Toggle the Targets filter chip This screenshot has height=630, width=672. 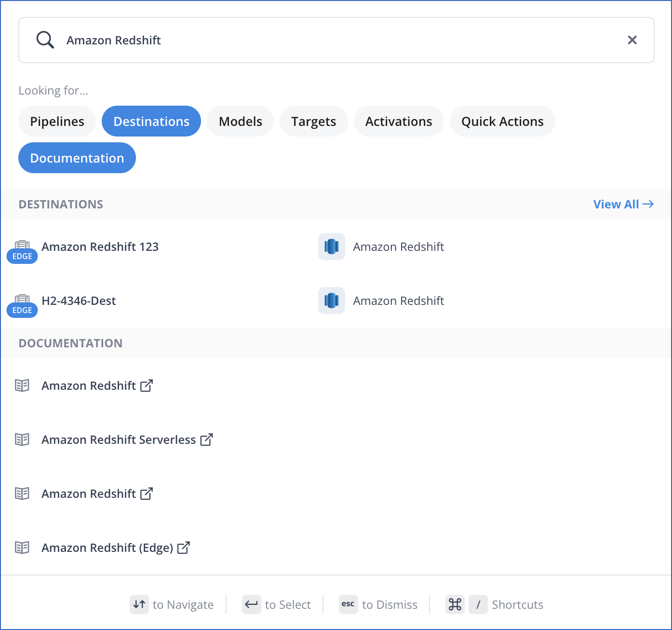(x=314, y=121)
